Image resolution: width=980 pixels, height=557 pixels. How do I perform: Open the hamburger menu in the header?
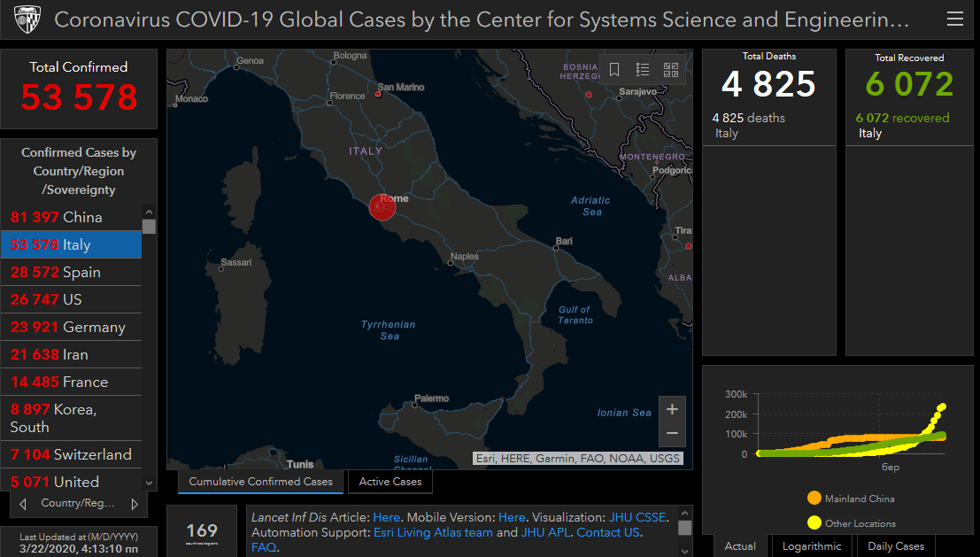(x=954, y=19)
